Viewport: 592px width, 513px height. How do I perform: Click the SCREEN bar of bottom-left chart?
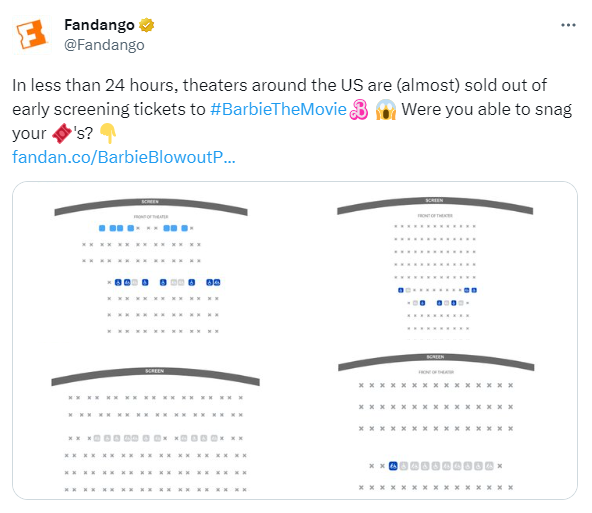pos(156,376)
